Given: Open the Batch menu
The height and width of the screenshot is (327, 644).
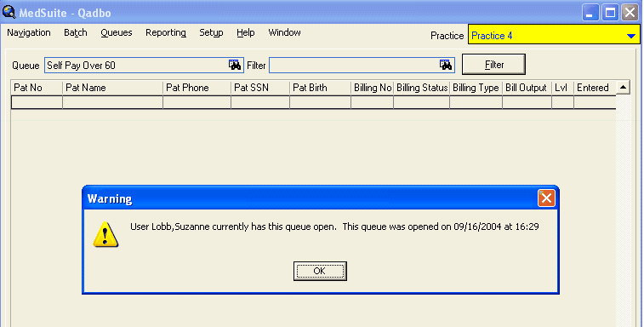Looking at the screenshot, I should 76,32.
